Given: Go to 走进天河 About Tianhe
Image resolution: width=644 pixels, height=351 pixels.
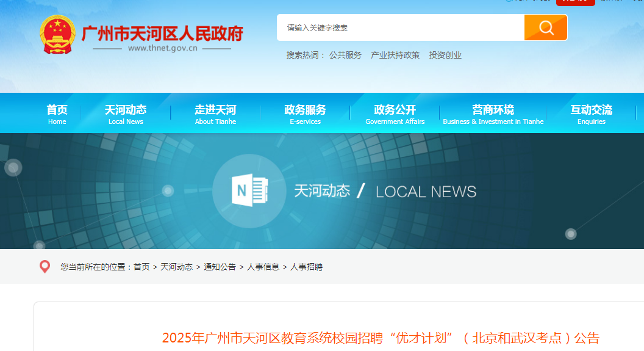Looking at the screenshot, I should click(215, 114).
